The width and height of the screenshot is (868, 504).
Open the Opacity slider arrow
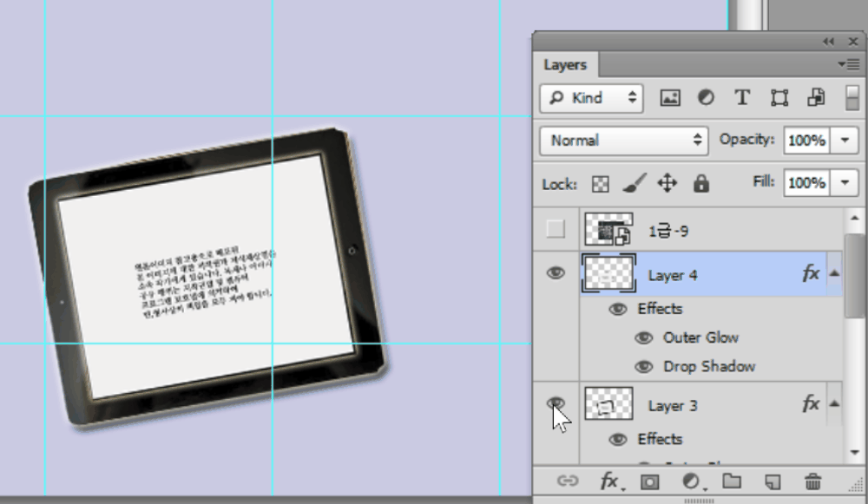[845, 141]
